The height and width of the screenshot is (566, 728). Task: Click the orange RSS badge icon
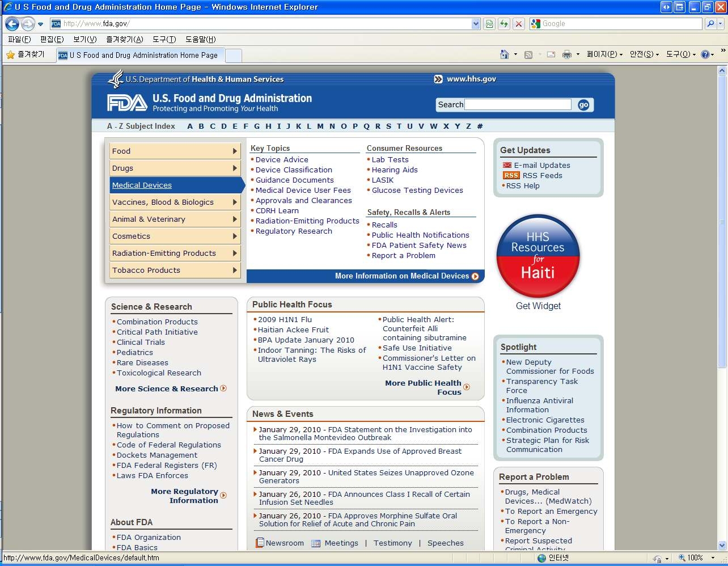tap(511, 175)
